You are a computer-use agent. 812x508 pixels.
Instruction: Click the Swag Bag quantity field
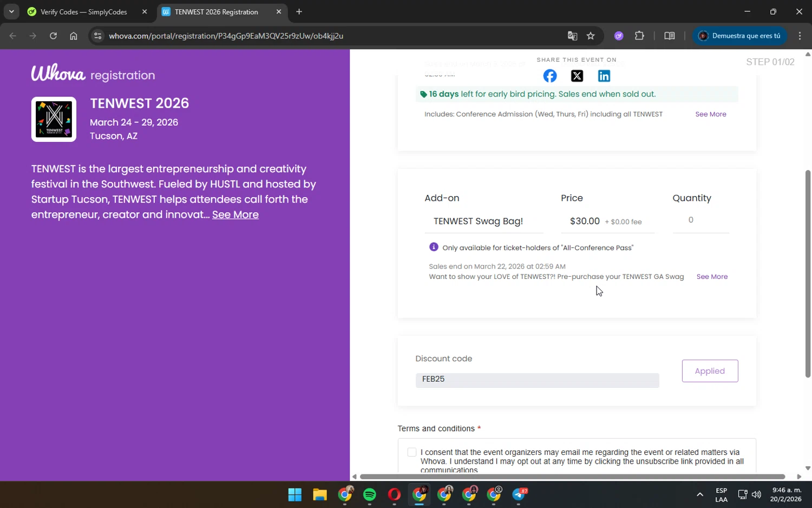click(x=700, y=220)
